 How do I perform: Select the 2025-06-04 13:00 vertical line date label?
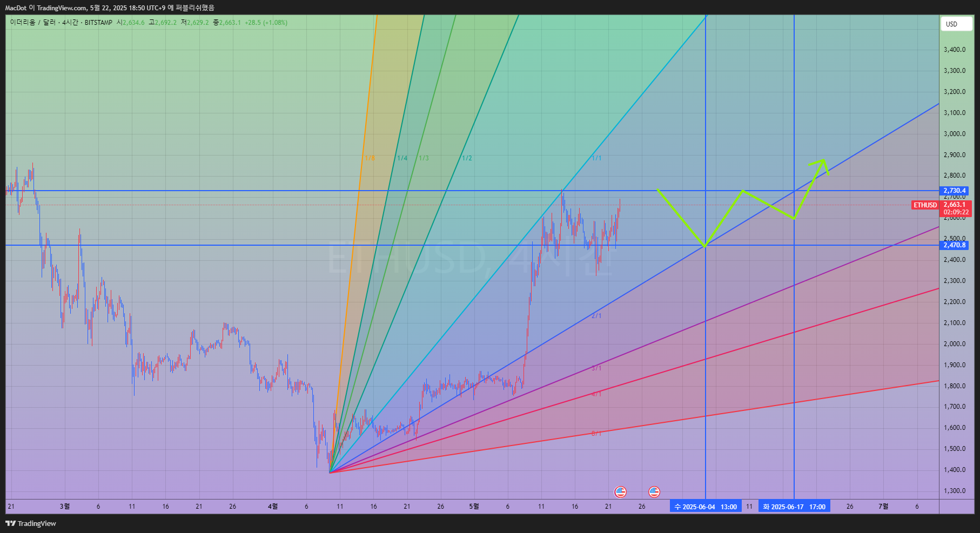click(706, 507)
